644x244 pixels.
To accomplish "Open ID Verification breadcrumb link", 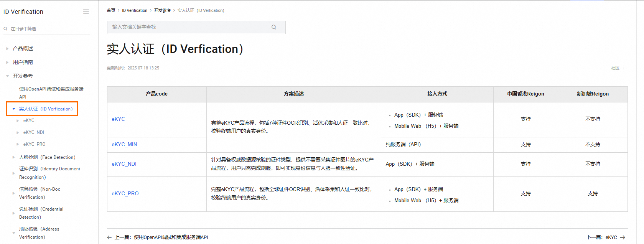I will (135, 10).
